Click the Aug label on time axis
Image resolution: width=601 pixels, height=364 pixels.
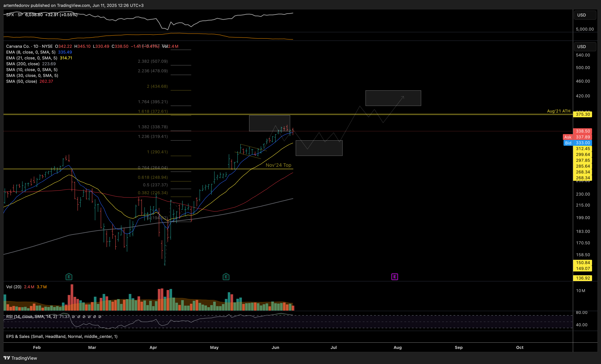(x=398, y=348)
